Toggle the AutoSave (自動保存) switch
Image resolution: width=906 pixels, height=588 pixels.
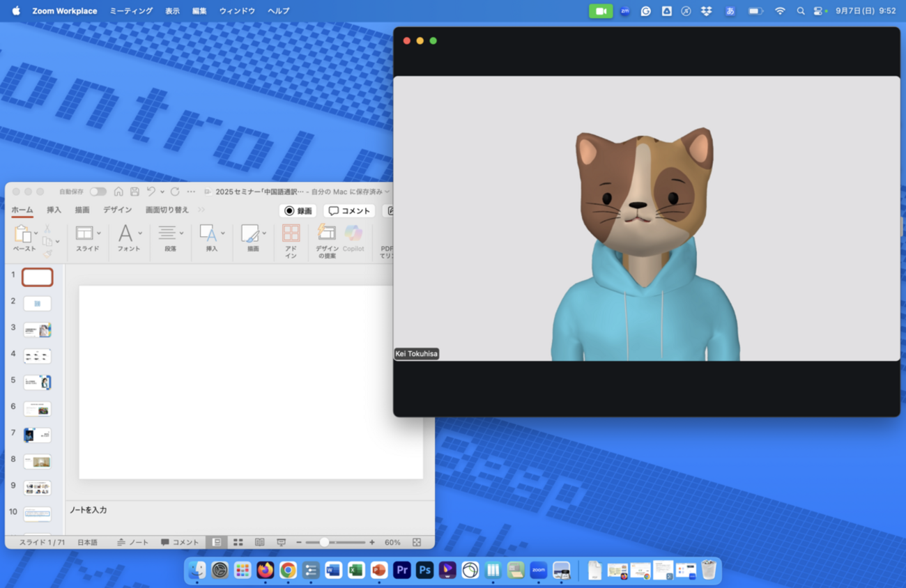click(x=98, y=192)
